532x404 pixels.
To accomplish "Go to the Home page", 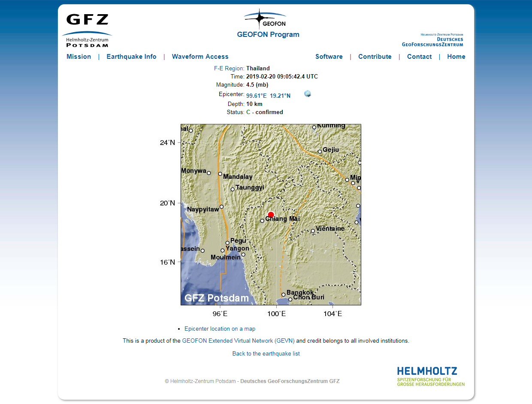I will tap(456, 57).
